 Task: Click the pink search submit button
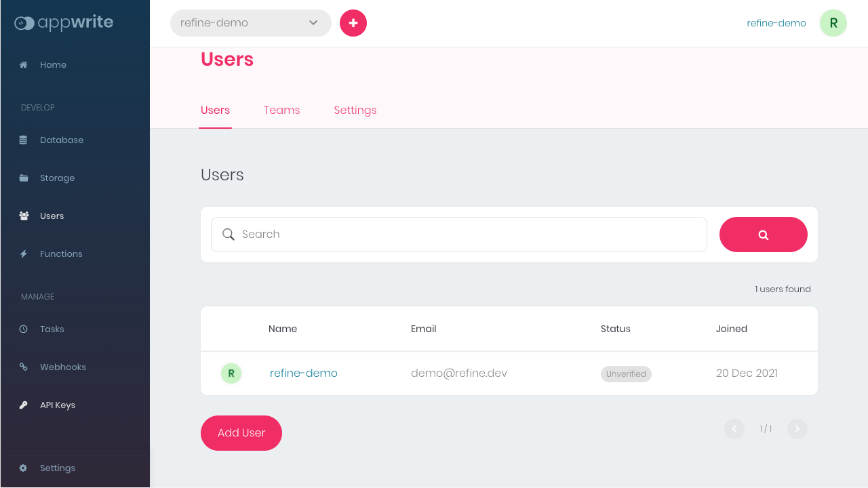(763, 235)
